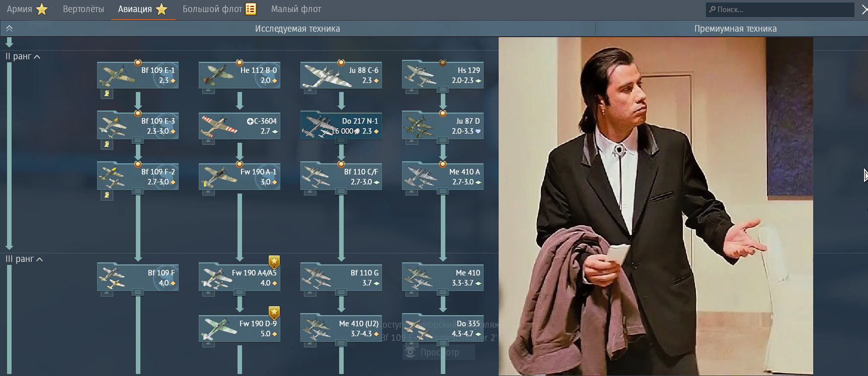Switch to the Малый флот tab
868x376 pixels.
pyautogui.click(x=296, y=9)
